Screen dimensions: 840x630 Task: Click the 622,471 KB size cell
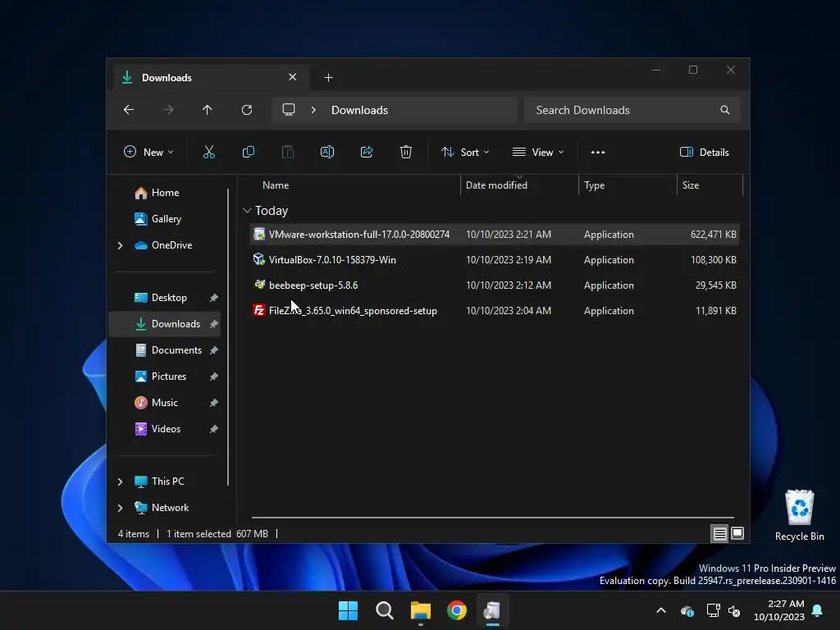tap(713, 234)
